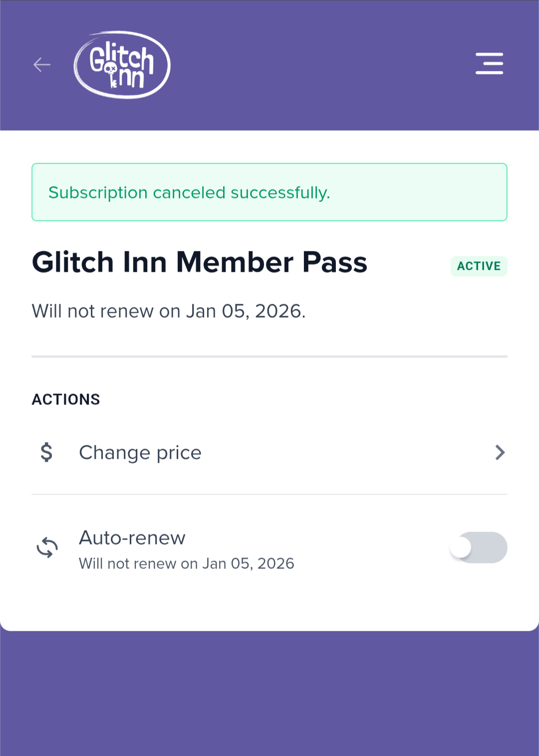Screen dimensions: 539x756
Task: Click the green ACTIVE status badge
Action: (479, 266)
